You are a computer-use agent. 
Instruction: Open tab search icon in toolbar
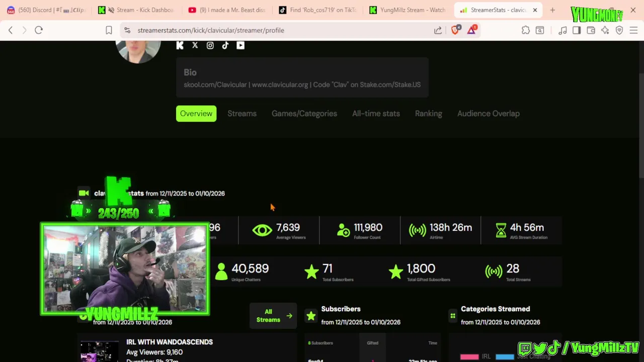click(x=540, y=30)
